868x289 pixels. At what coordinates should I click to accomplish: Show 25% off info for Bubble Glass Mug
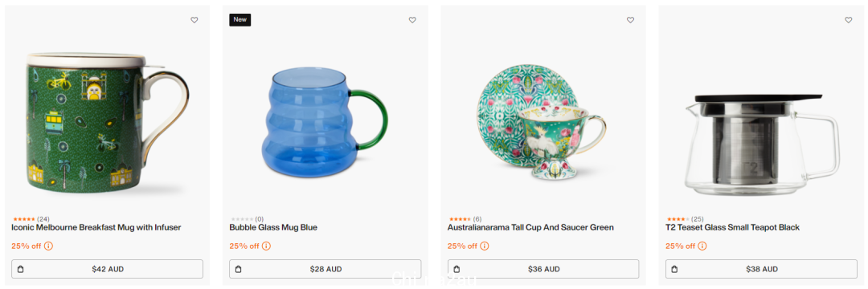[266, 246]
